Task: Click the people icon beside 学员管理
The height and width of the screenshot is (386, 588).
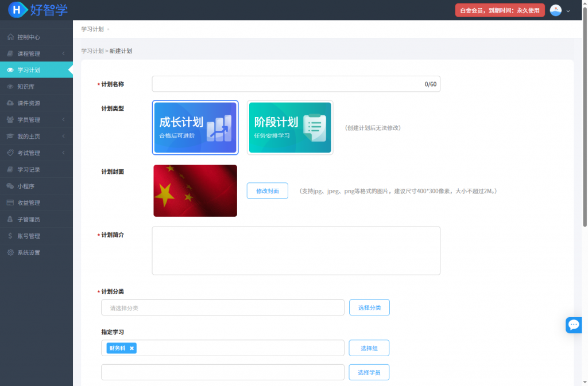Action: tap(10, 120)
